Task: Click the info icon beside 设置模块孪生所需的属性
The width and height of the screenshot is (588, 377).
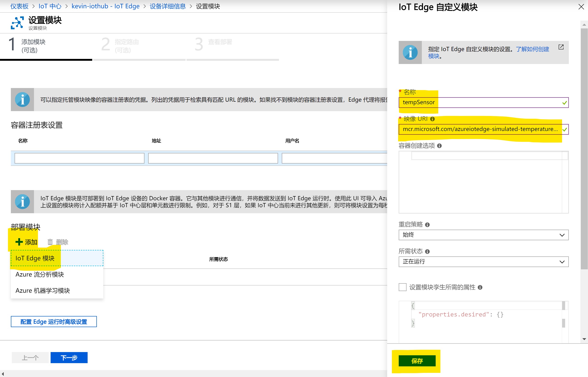Action: click(x=480, y=287)
